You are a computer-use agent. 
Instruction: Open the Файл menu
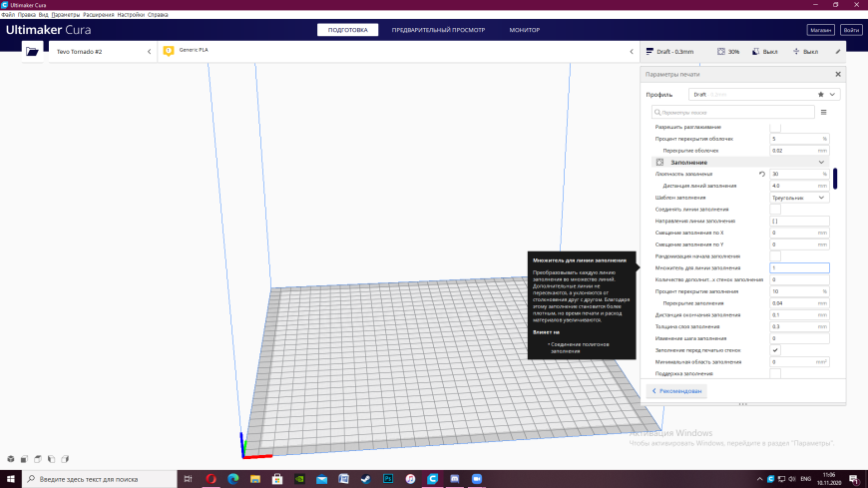click(8, 15)
